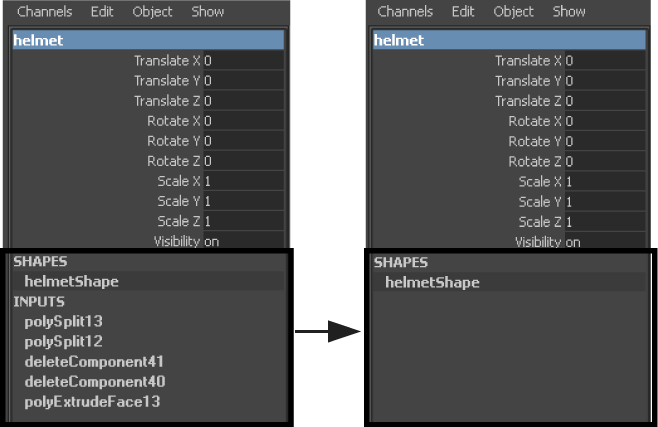This screenshot has height=427, width=658.
Task: Select polySplit12 input node
Action: [x=64, y=342]
